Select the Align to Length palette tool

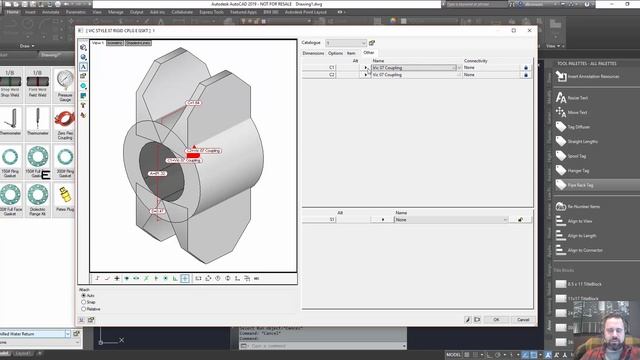(x=576, y=236)
